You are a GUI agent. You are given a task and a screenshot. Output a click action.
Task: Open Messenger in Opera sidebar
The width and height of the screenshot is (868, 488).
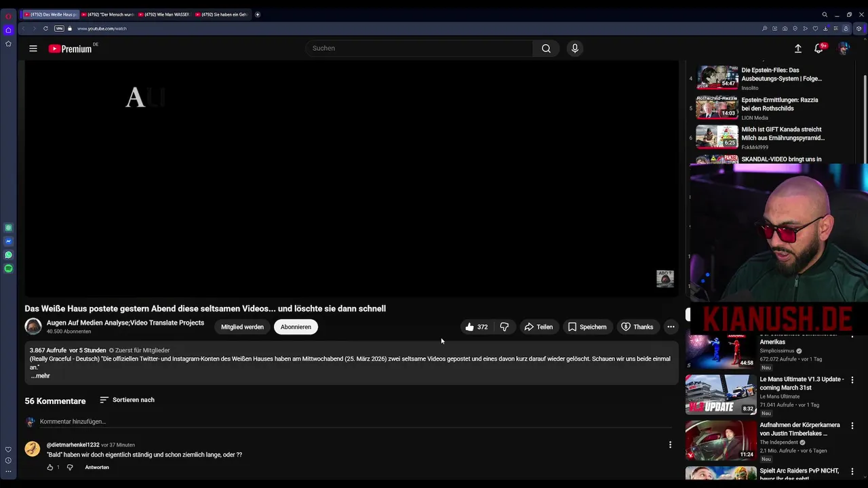[8, 241]
